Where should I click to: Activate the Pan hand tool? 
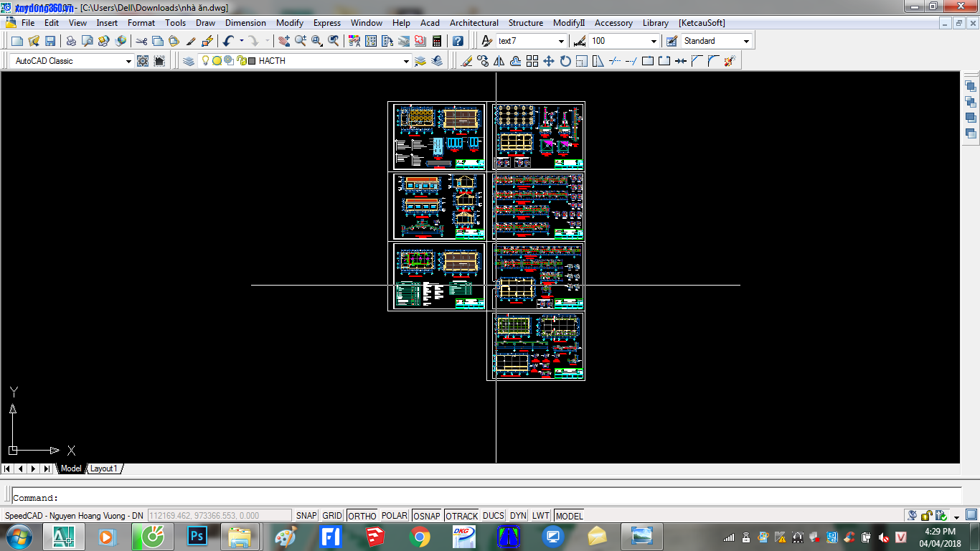284,41
